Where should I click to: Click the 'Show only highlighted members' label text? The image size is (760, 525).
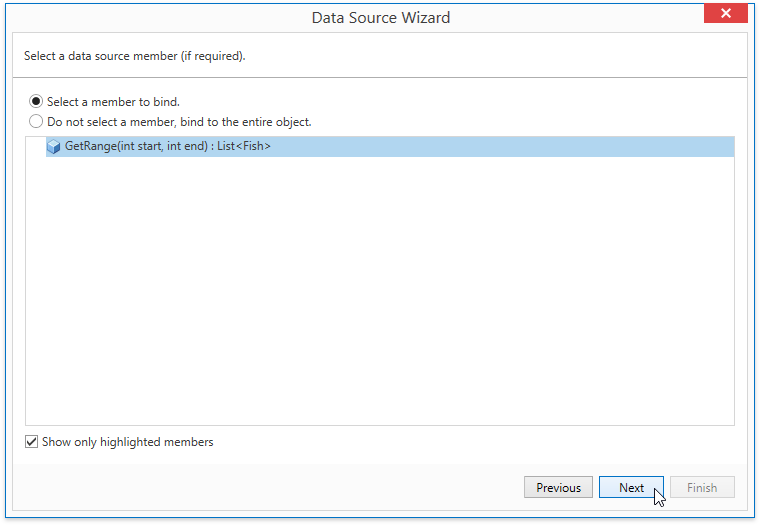tap(127, 442)
